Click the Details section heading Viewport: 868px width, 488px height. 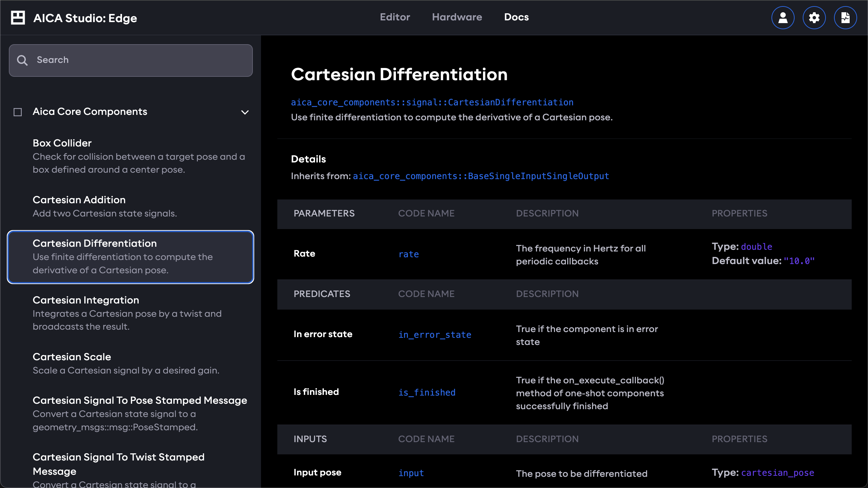(x=308, y=159)
